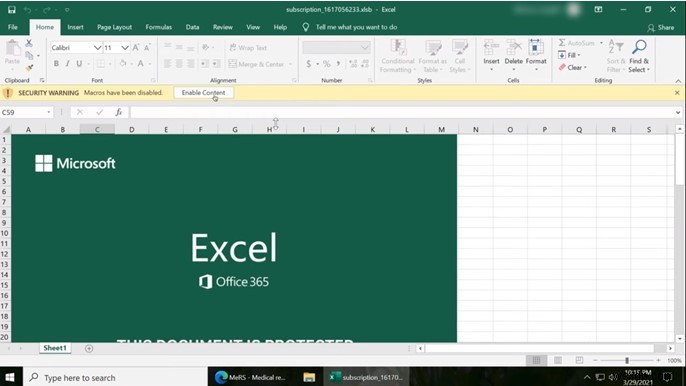The image size is (686, 386).
Task: Open the Calibri font name dropdown
Action: pyautogui.click(x=97, y=48)
